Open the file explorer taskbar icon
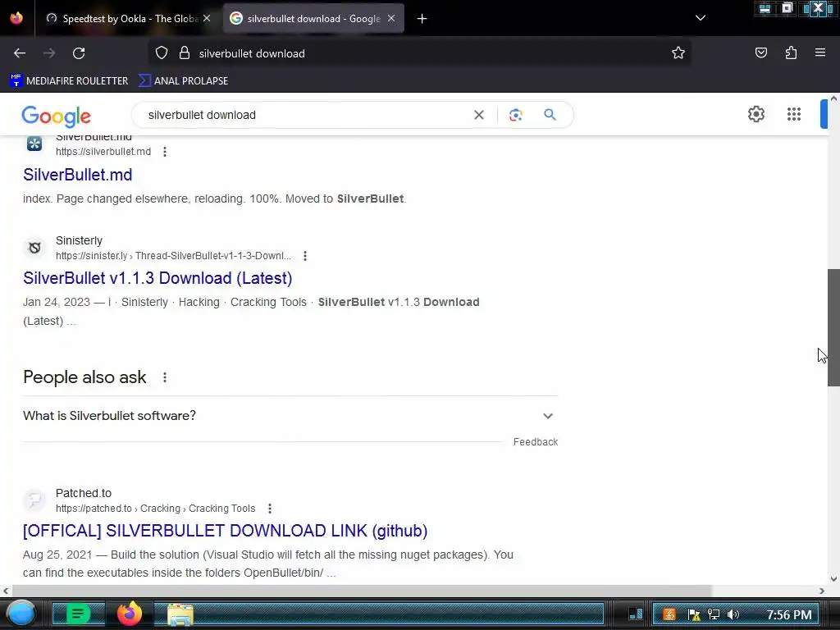This screenshot has width=840, height=630. click(180, 614)
